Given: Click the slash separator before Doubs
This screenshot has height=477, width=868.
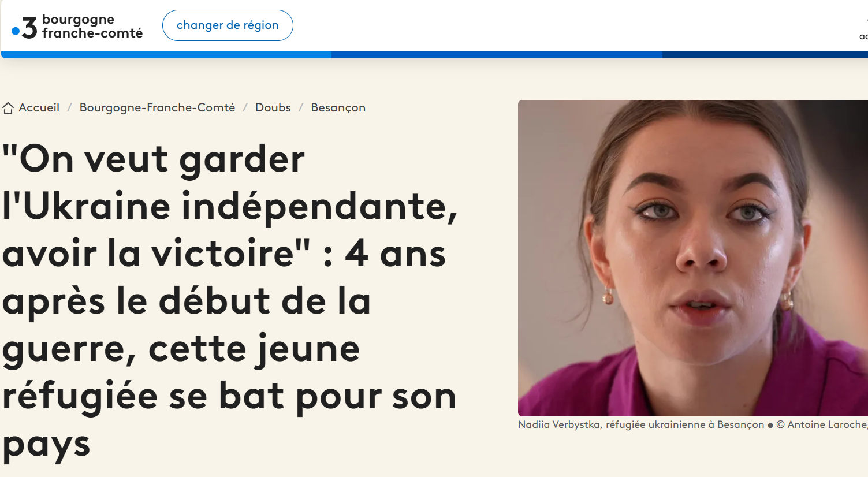Looking at the screenshot, I should point(245,107).
